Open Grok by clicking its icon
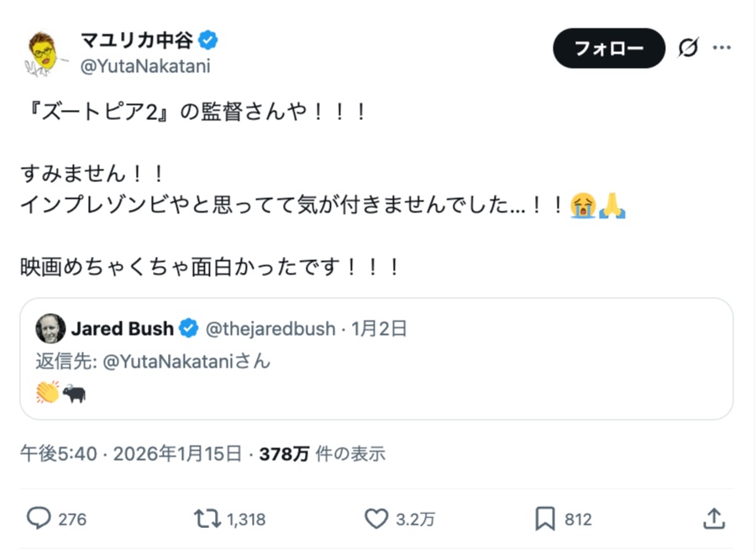Viewport: 756px width, 554px height. pos(687,48)
